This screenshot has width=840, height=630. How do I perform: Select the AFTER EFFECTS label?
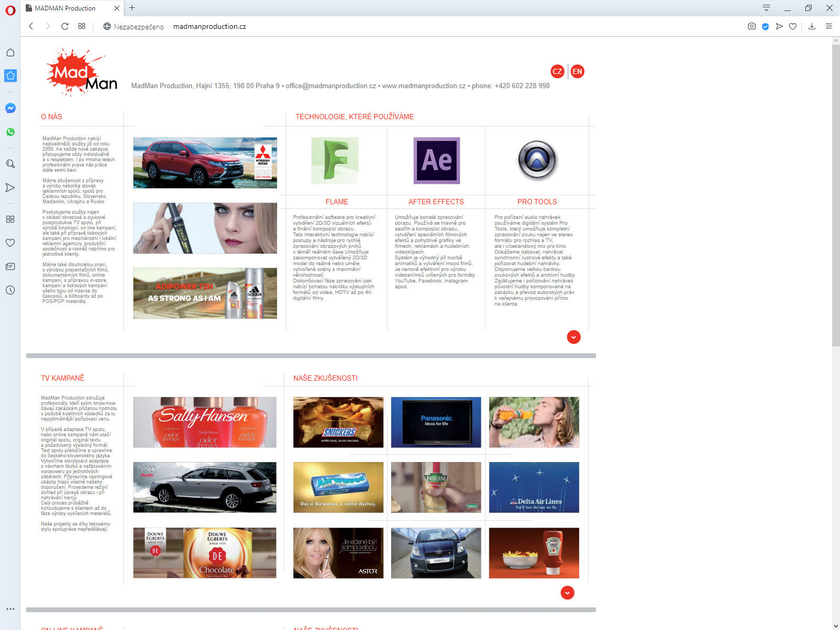(x=436, y=202)
